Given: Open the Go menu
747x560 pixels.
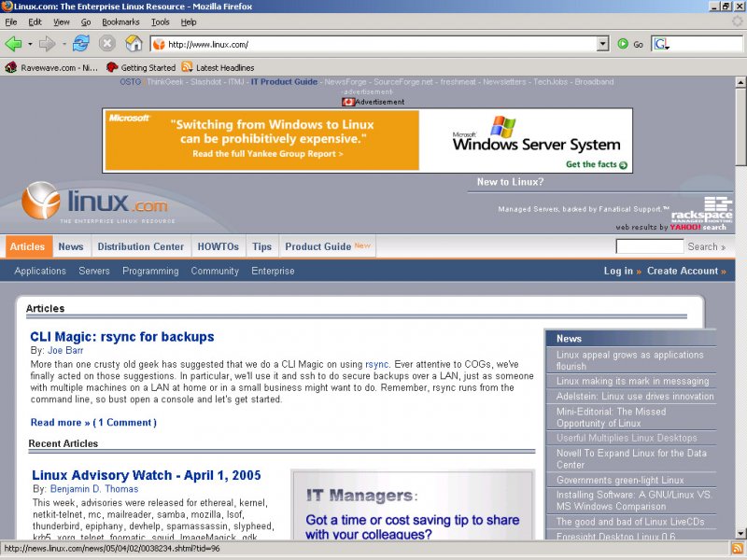Looking at the screenshot, I should 86,21.
